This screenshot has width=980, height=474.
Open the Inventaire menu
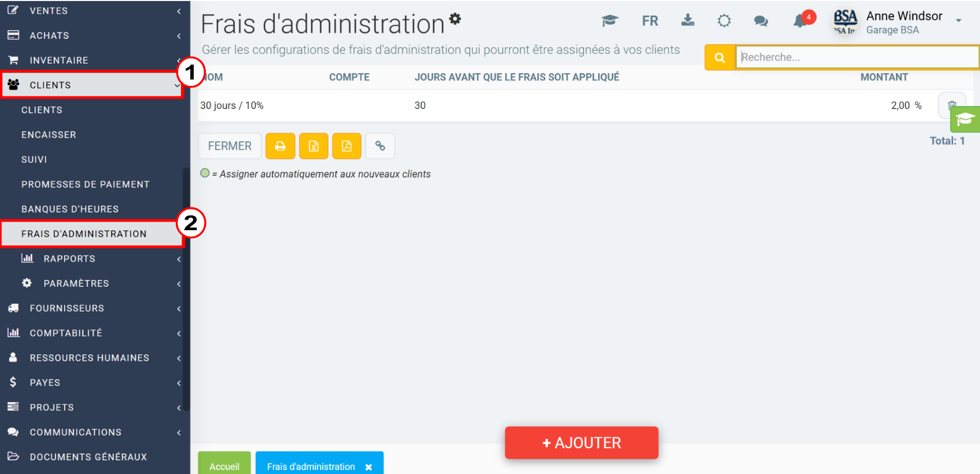(95, 60)
